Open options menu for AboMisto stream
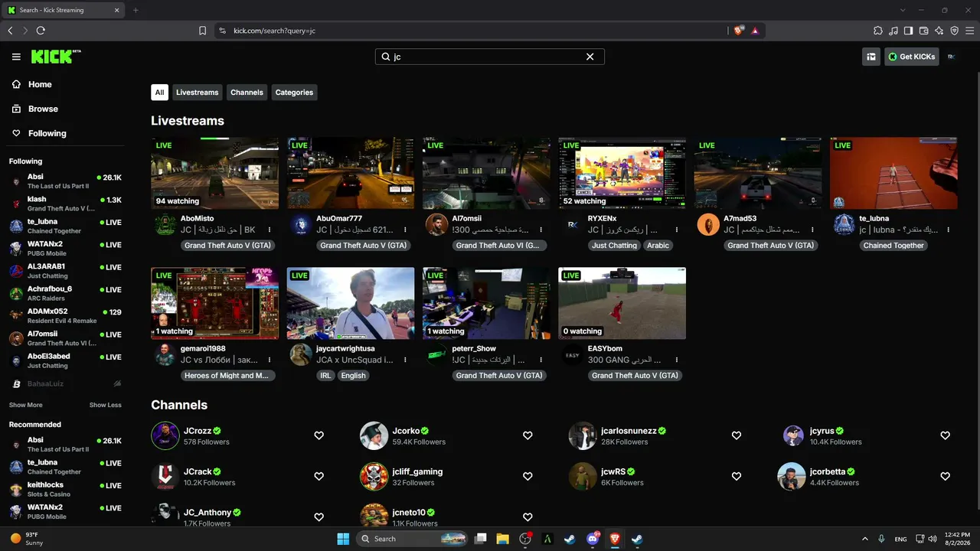Screen dimensions: 980x551 click(x=269, y=230)
